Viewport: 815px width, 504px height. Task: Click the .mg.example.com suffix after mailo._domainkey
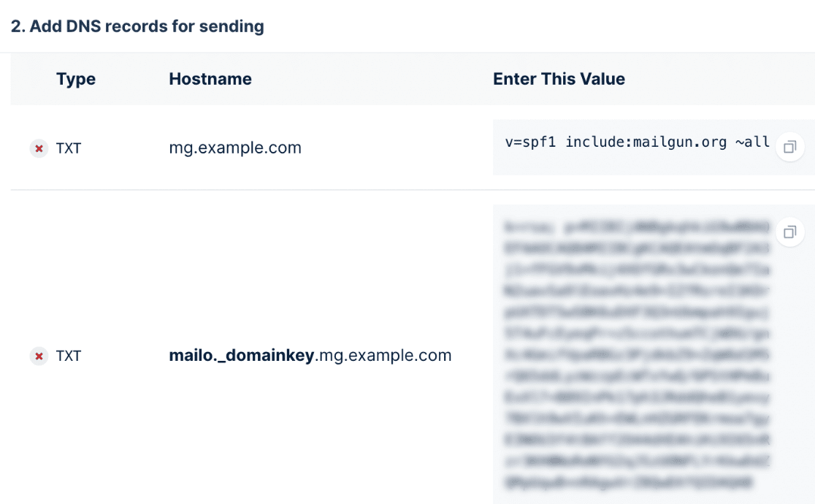383,356
